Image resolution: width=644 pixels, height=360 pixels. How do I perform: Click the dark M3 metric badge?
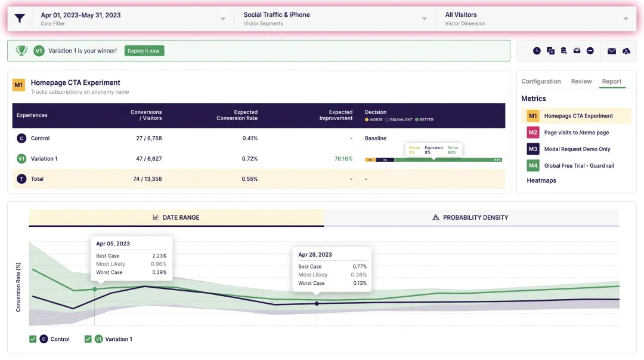(532, 149)
